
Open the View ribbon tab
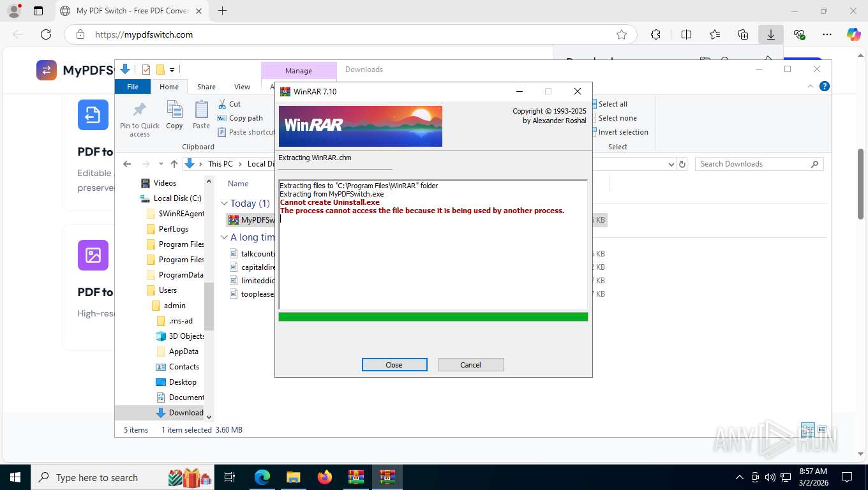243,87
